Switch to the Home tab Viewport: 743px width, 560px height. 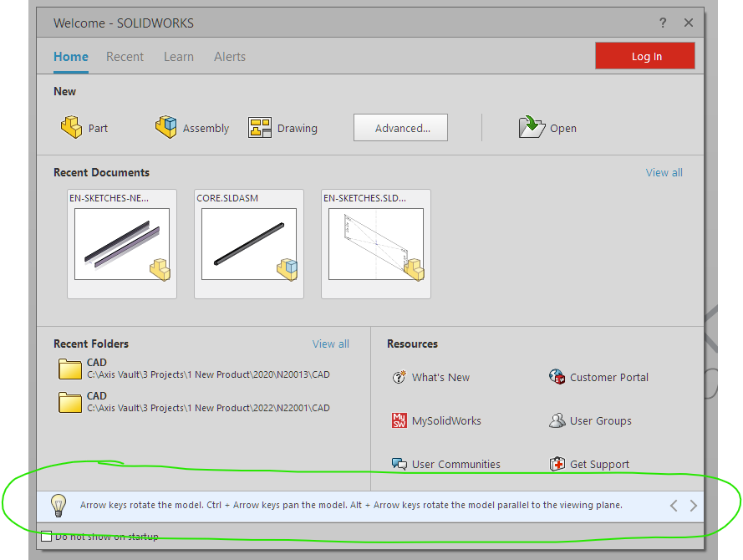[x=70, y=57]
